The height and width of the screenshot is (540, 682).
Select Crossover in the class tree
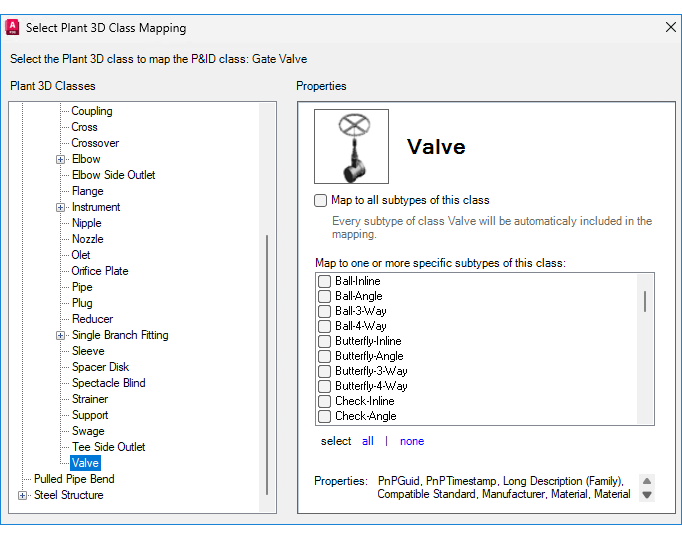coord(95,143)
